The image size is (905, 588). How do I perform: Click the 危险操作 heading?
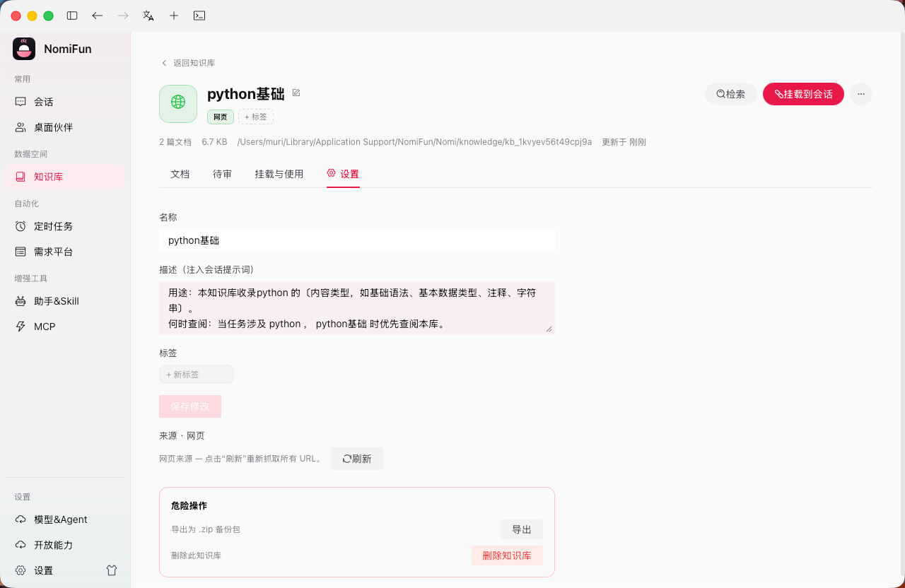tap(189, 506)
